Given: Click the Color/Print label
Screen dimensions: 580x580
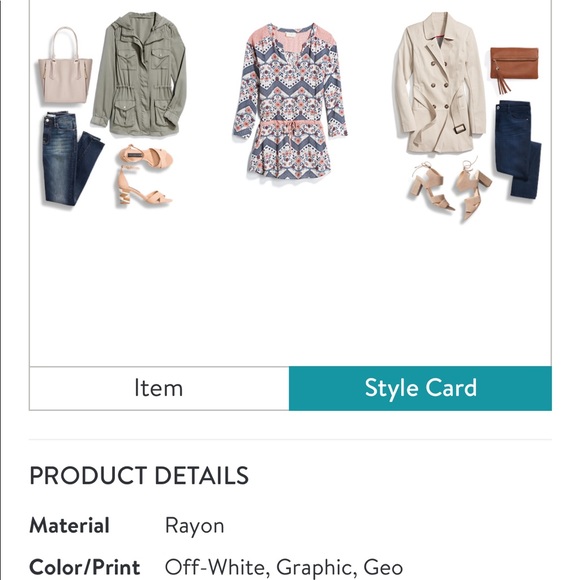Looking at the screenshot, I should (x=85, y=567).
